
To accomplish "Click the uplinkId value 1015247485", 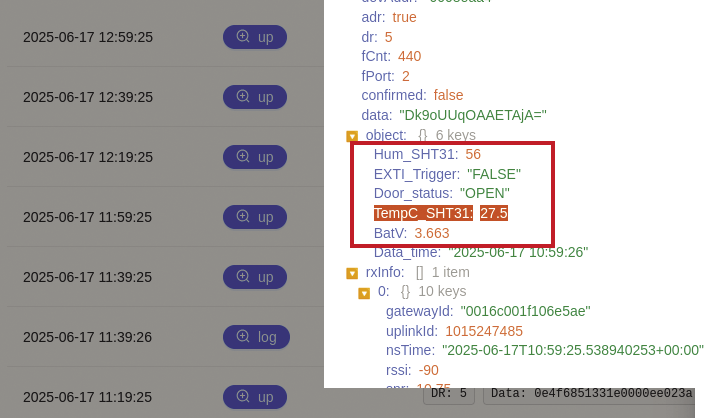I will pyautogui.click(x=484, y=332).
